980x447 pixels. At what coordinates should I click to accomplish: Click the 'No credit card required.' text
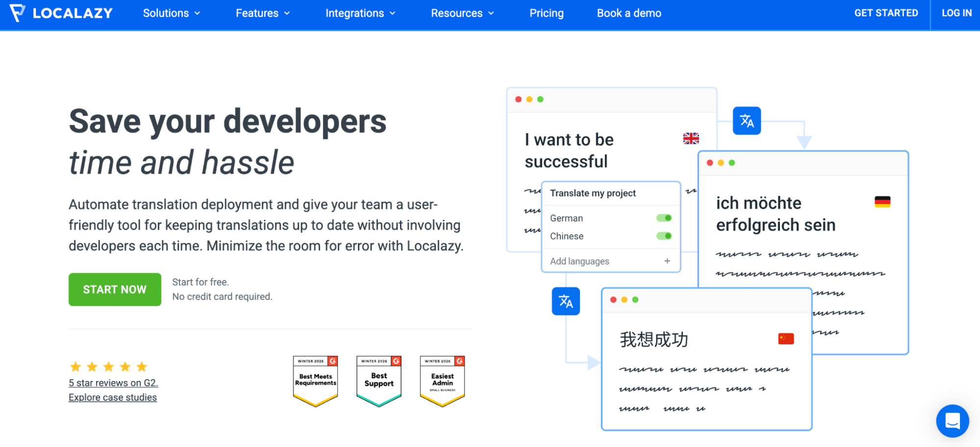pos(222,296)
